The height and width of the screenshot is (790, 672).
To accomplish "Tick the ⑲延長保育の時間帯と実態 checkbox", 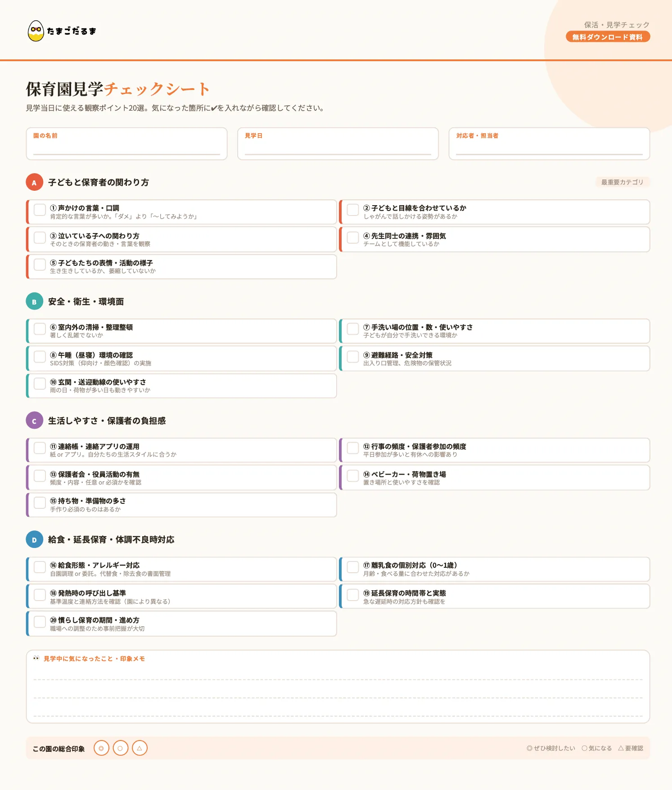I will 353,595.
